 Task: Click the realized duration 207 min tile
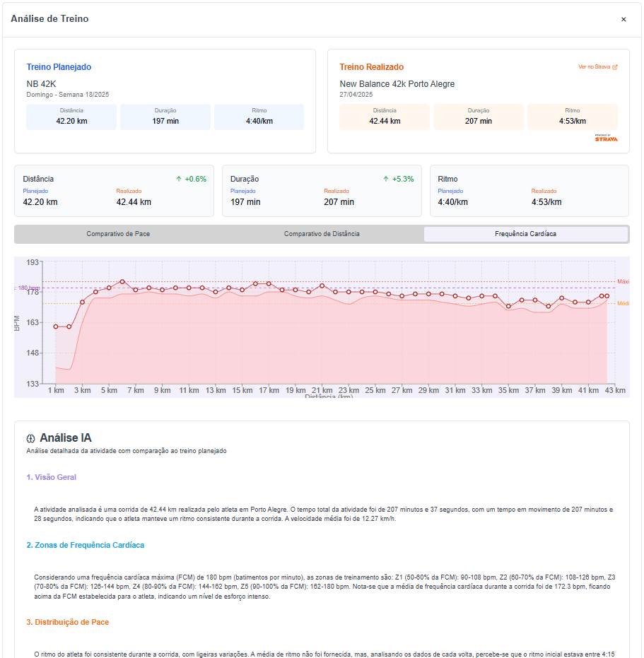click(x=479, y=117)
